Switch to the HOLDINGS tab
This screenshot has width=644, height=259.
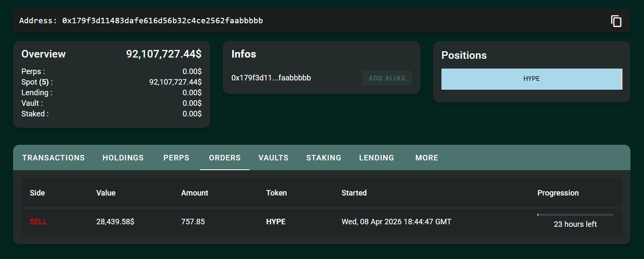tap(123, 158)
